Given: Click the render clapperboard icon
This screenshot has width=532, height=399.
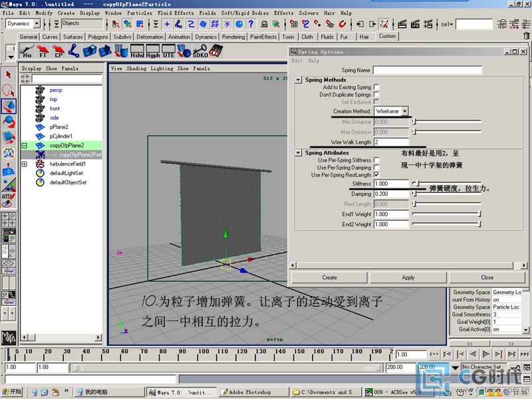Looking at the screenshot, I should [x=402, y=24].
